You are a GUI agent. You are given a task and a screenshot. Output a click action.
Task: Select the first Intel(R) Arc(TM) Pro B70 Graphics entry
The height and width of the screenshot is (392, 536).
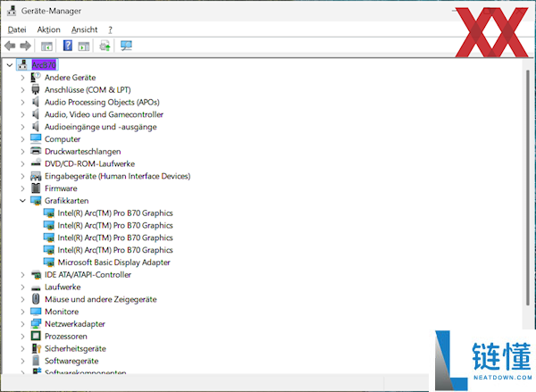pos(115,213)
